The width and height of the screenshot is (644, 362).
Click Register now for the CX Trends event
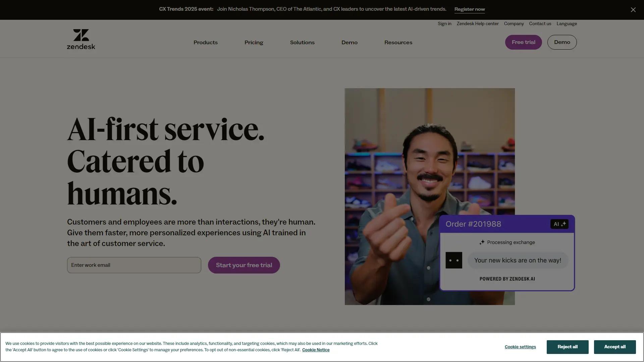(x=470, y=9)
